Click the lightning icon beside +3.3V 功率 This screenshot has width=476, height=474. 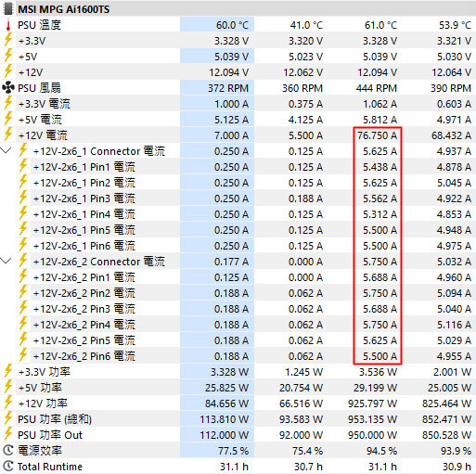click(8, 371)
